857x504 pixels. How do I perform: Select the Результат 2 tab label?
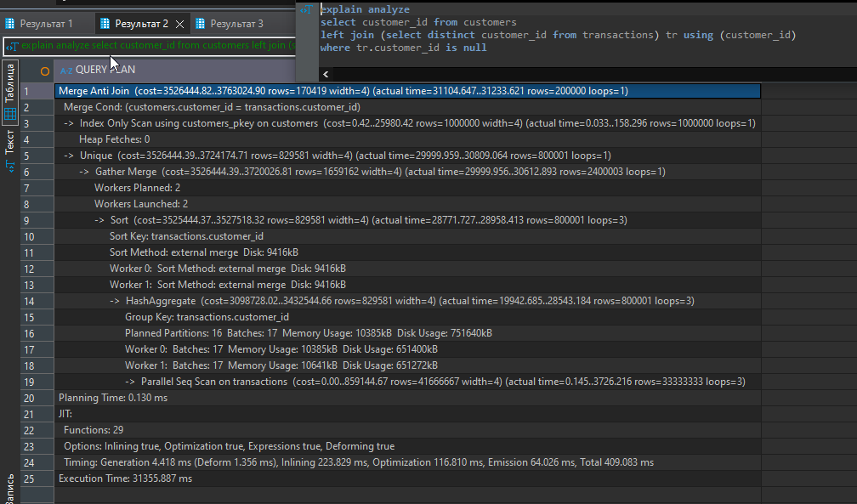[x=141, y=24]
